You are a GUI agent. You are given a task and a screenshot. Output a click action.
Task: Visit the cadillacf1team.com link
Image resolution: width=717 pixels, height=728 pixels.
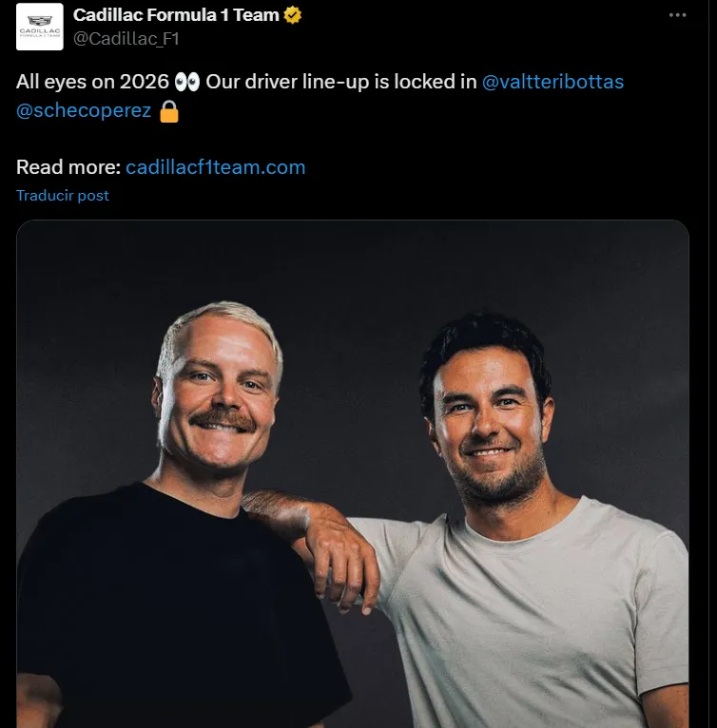[215, 167]
